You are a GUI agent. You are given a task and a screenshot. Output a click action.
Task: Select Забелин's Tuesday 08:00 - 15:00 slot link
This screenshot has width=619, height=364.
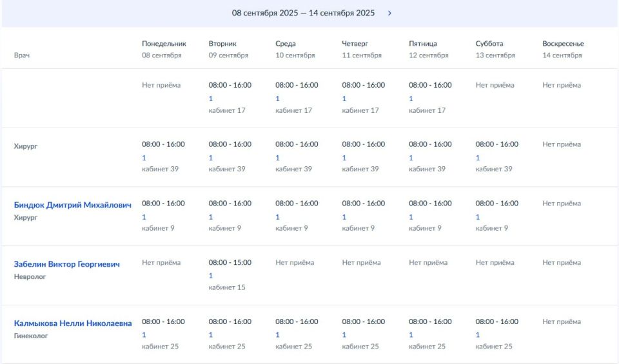[211, 276]
